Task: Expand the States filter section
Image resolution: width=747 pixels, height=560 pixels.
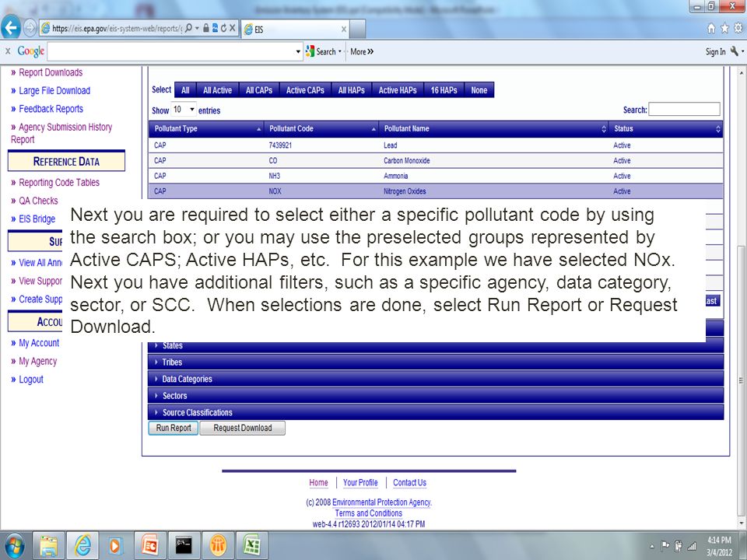Action: (436, 345)
